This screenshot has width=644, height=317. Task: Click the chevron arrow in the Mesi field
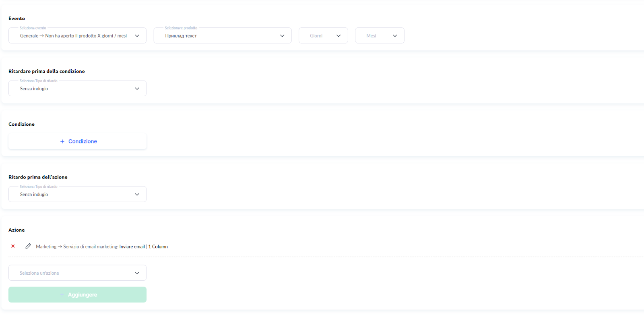[395, 36]
